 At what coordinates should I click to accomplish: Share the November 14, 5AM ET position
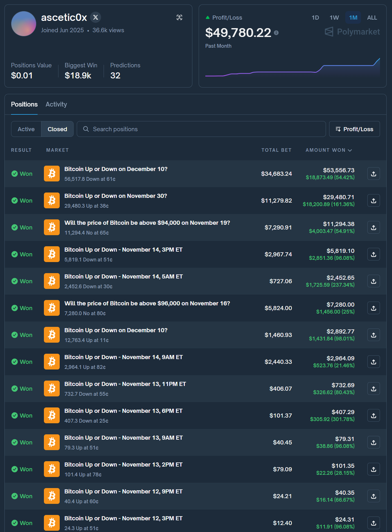click(x=373, y=281)
